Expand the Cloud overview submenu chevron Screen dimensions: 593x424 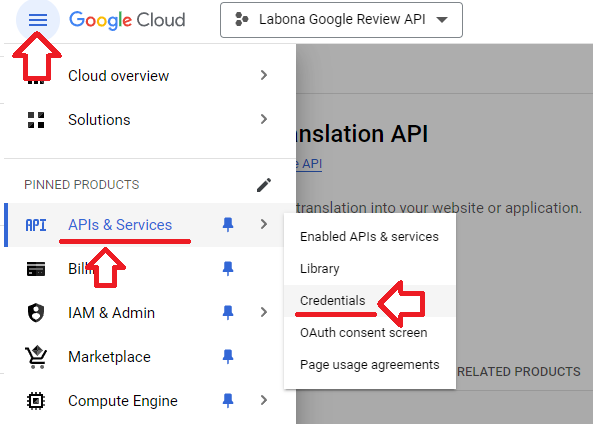click(264, 75)
